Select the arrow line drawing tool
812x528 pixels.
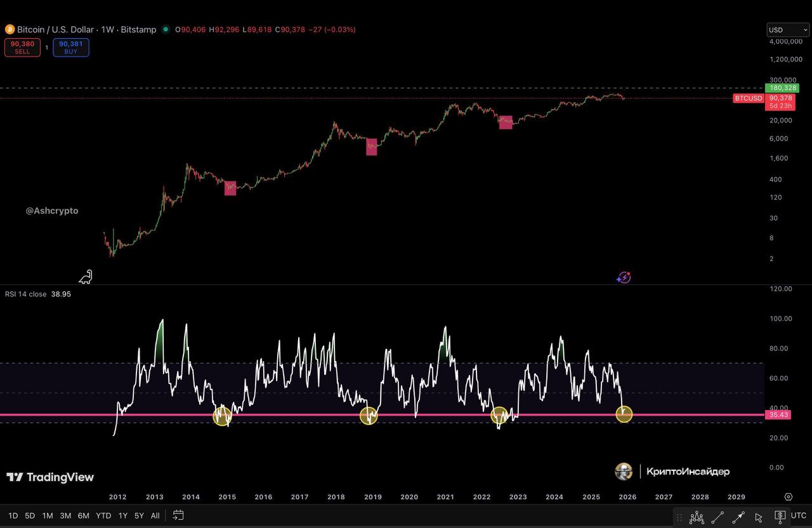(x=738, y=517)
